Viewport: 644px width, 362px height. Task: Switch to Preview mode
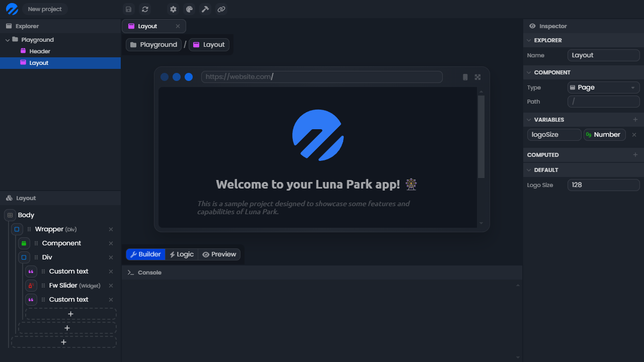219,254
